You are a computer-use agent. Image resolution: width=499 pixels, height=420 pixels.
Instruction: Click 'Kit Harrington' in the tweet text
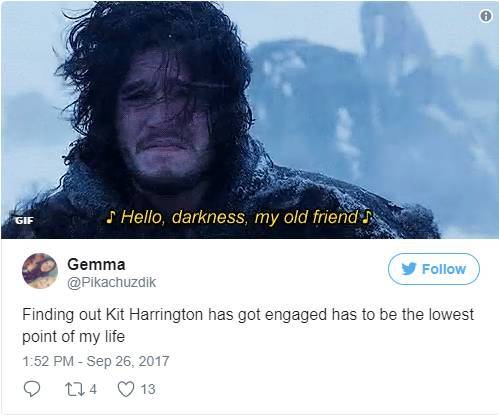pyautogui.click(x=154, y=315)
